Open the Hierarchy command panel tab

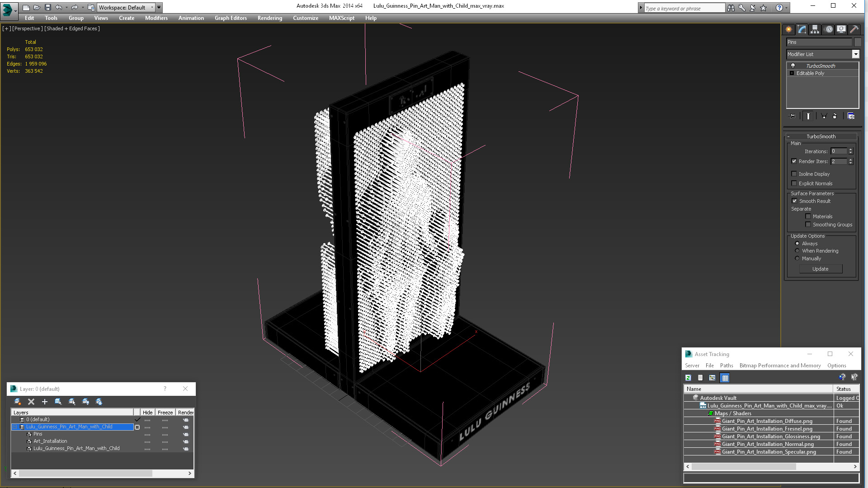[x=815, y=29]
